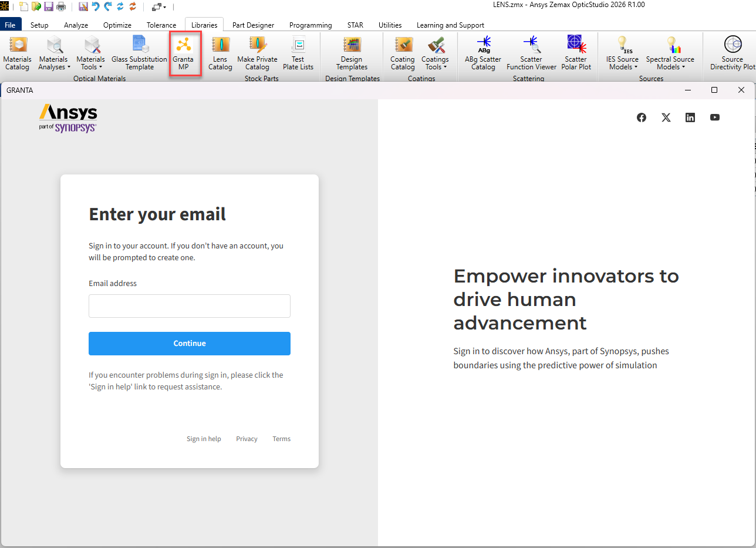
Task: Save the lens file with floppy icon
Action: pos(48,6)
